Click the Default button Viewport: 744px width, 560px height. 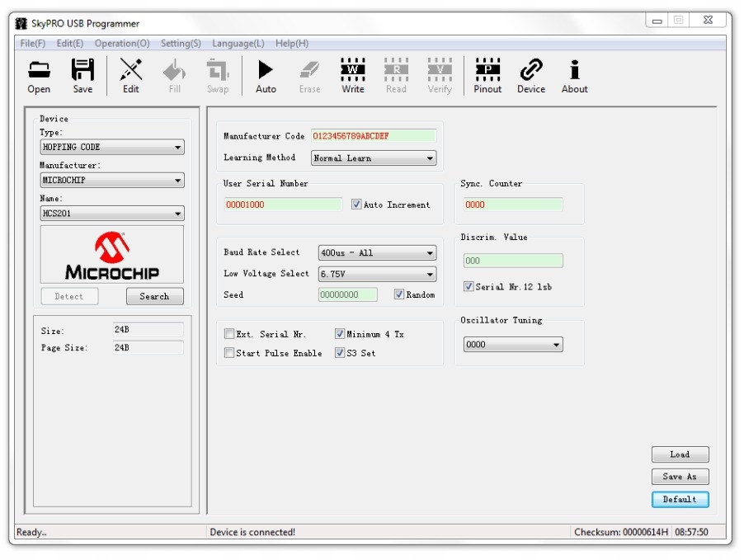(680, 499)
